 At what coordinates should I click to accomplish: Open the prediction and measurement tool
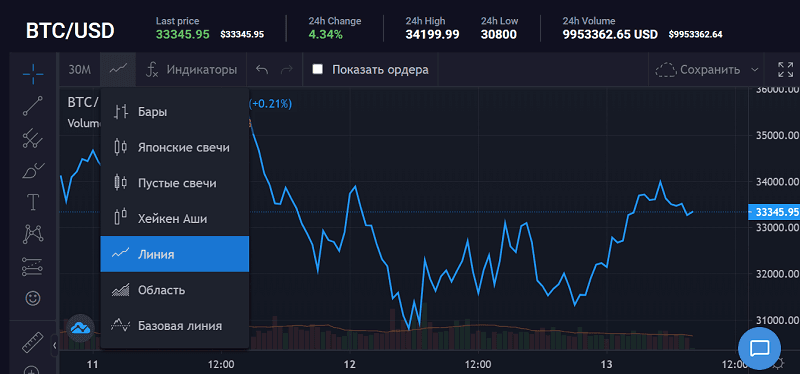(33, 266)
